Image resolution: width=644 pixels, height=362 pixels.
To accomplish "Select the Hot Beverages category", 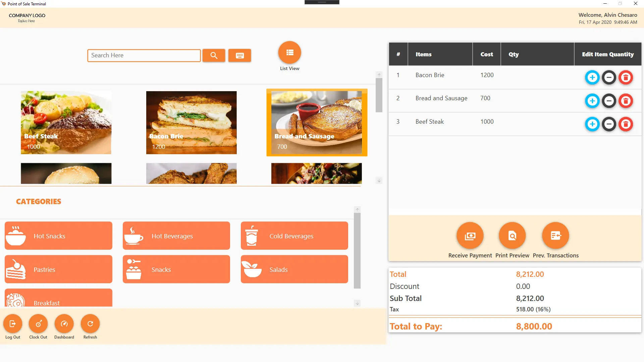I will (x=176, y=236).
